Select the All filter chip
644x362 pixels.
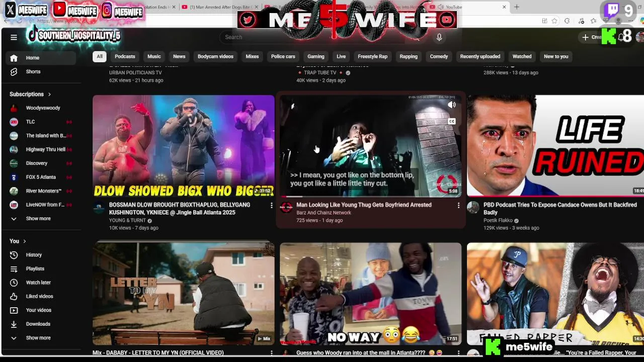pos(100,57)
